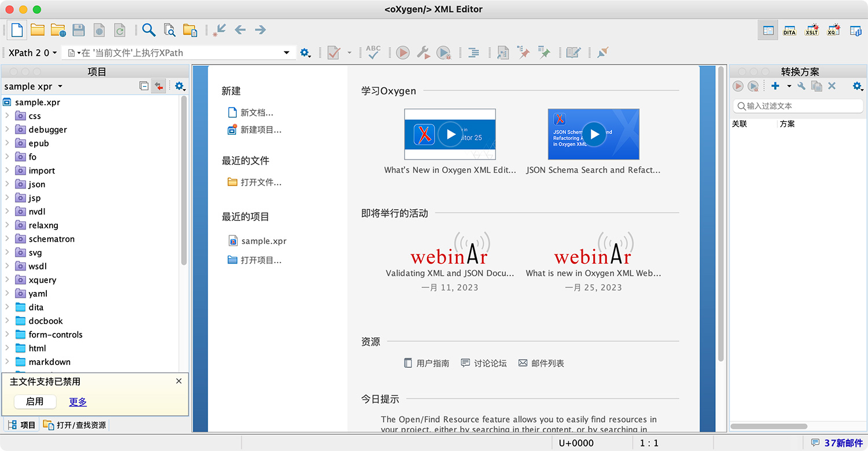The image size is (868, 451).
Task: Click Apply scenario icon in 转换方案 panel
Action: click(738, 86)
